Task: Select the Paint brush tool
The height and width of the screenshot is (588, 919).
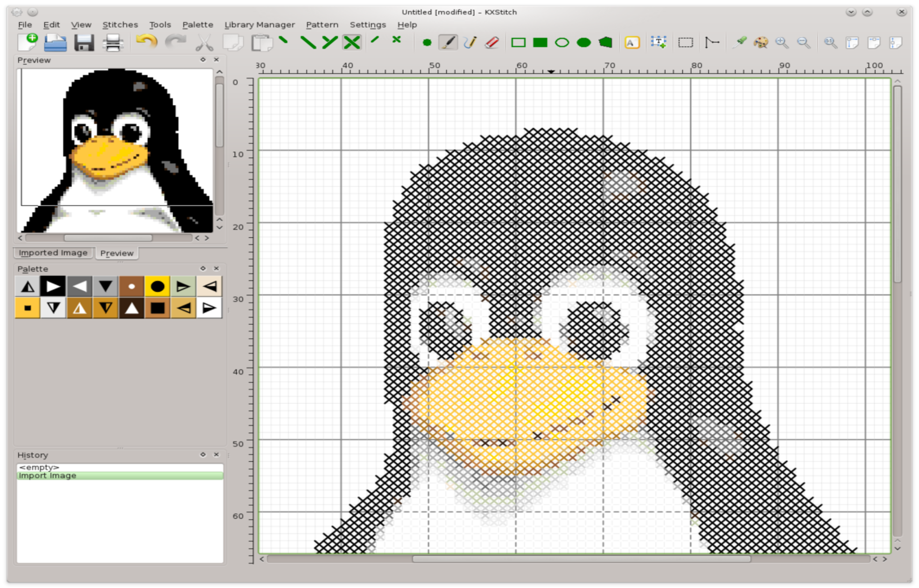Action: [448, 42]
